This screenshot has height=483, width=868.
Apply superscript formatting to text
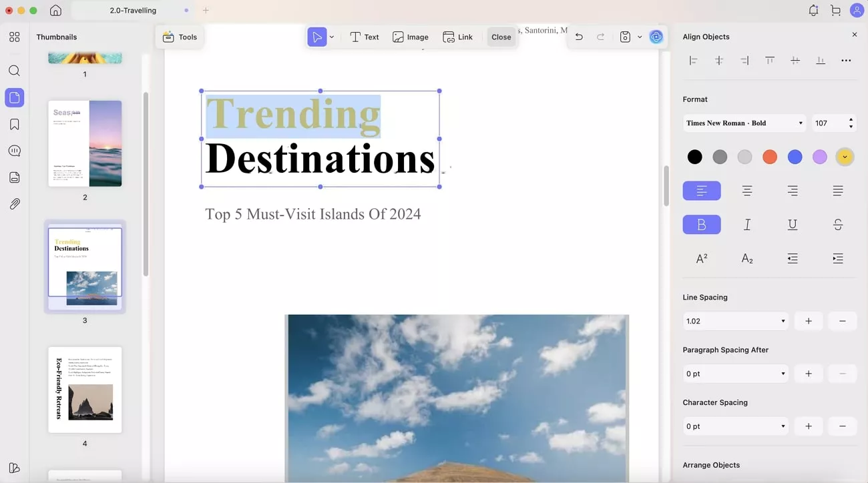702,259
